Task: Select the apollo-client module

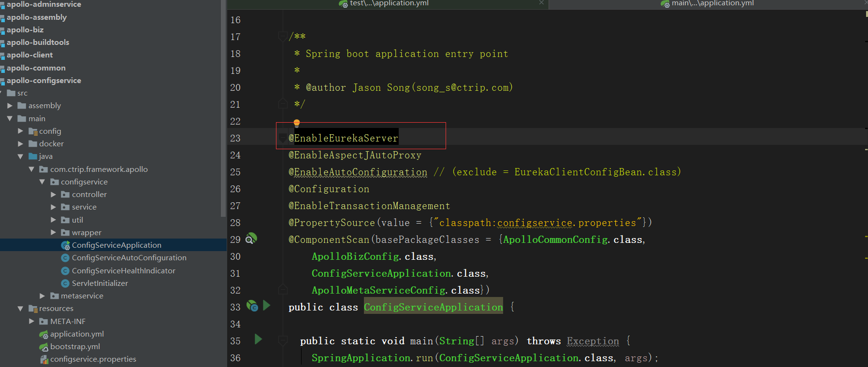Action: [x=30, y=55]
